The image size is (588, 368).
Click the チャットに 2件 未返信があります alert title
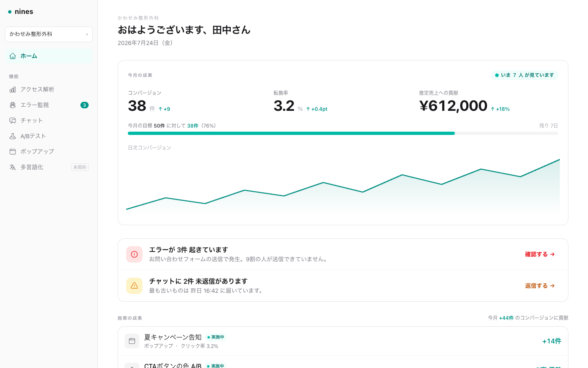[198, 281]
